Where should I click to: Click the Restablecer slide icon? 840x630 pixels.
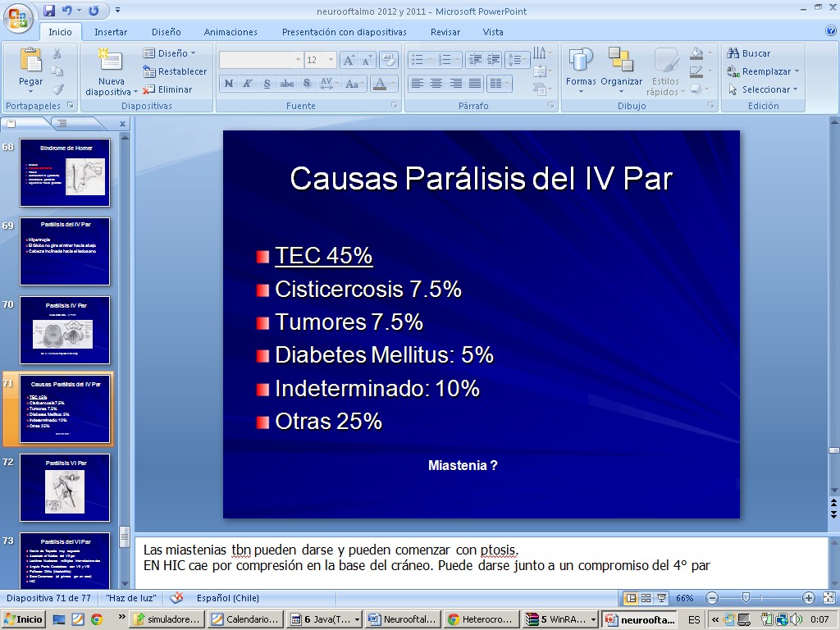(x=149, y=71)
